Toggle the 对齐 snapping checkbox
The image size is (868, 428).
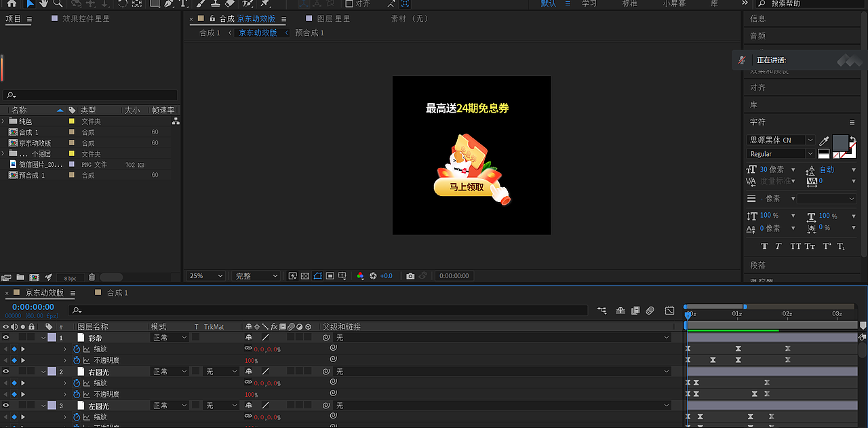click(350, 3)
